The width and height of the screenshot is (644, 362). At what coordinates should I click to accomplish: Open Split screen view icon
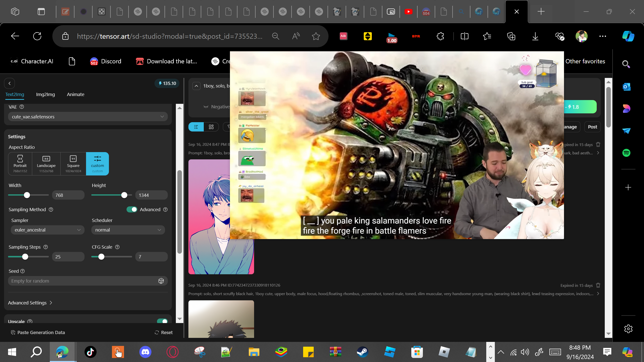(464, 36)
